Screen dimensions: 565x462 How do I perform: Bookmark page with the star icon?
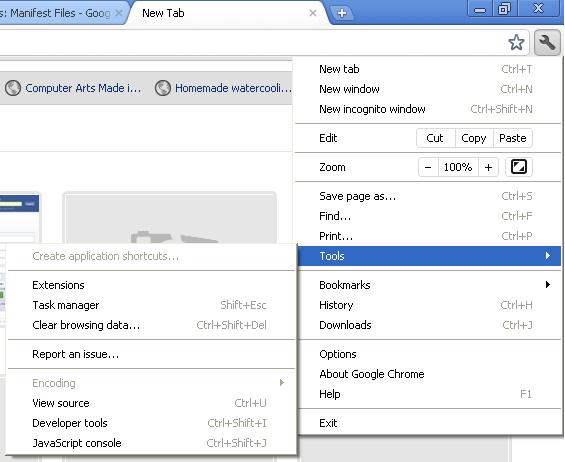[x=516, y=43]
